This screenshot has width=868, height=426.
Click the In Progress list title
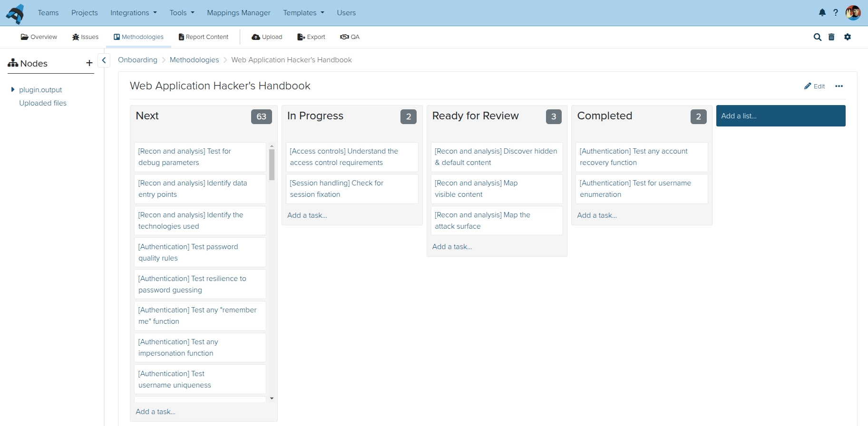pyautogui.click(x=315, y=116)
